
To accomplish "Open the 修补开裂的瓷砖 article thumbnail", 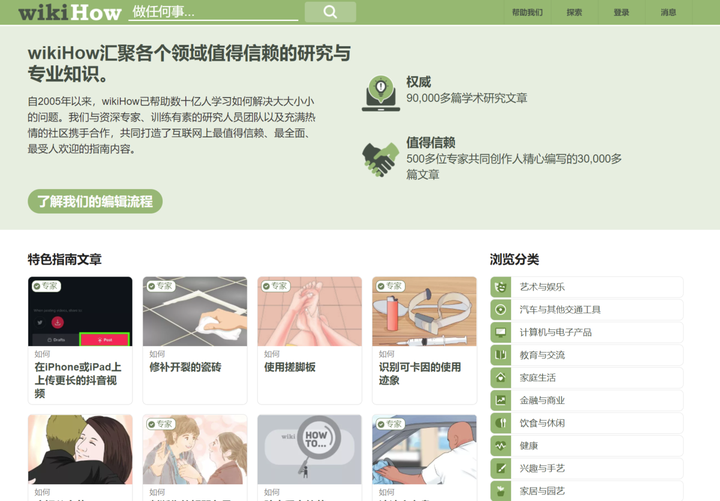I will [195, 311].
